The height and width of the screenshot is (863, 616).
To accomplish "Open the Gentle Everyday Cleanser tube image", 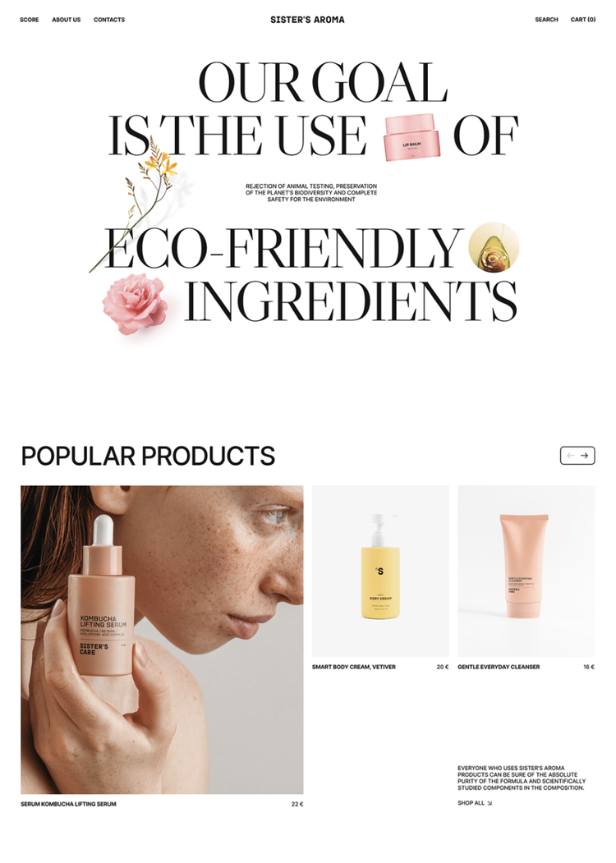I will pos(526,571).
